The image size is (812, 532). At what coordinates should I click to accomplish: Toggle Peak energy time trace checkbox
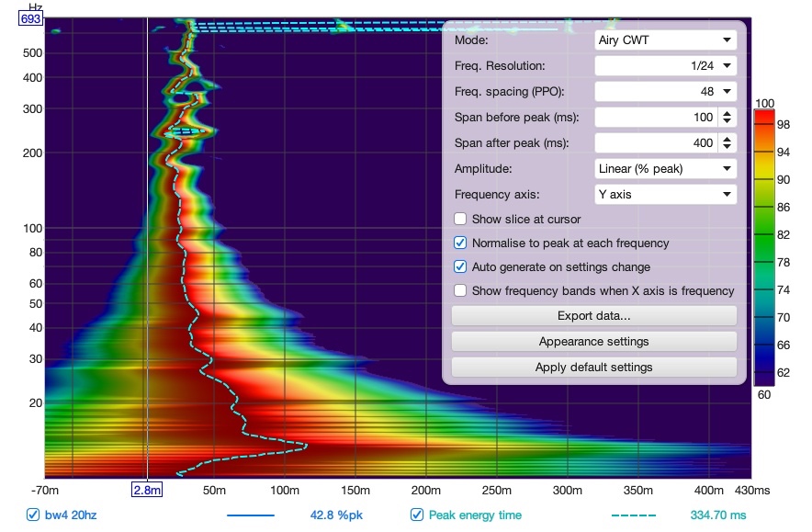coord(416,515)
